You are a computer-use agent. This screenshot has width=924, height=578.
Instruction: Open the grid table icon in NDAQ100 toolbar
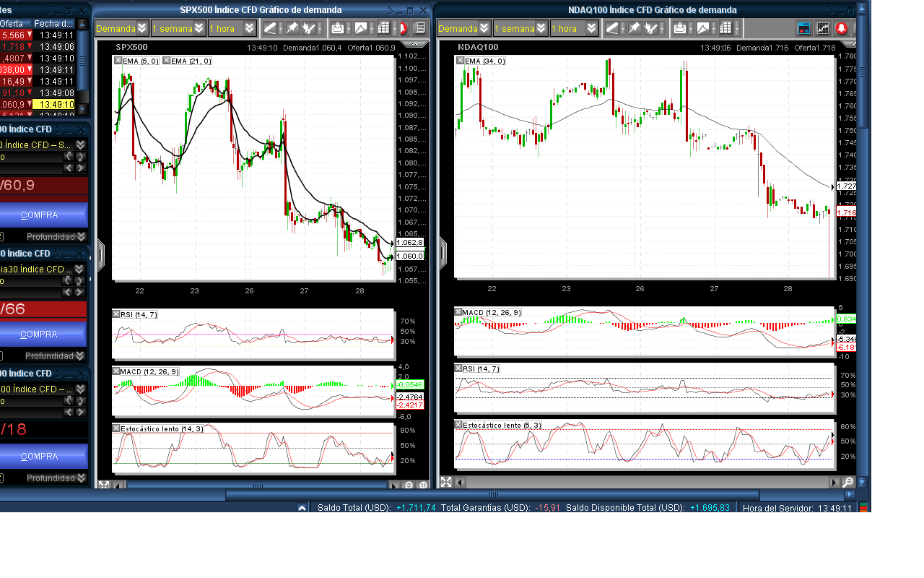click(725, 28)
